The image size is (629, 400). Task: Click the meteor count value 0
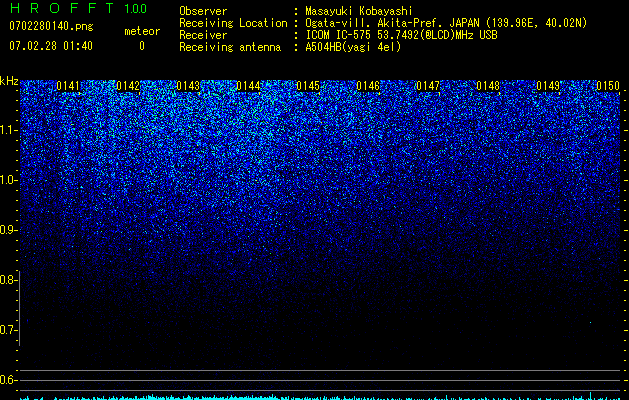point(142,46)
